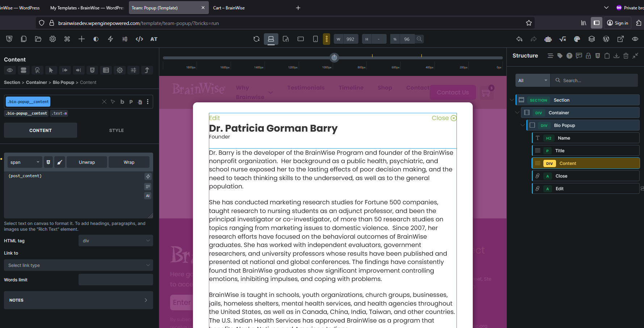Screen dimensions: 644x328
Task: Open the CSS3 shield icon in top toolbar
Action: 9,39
